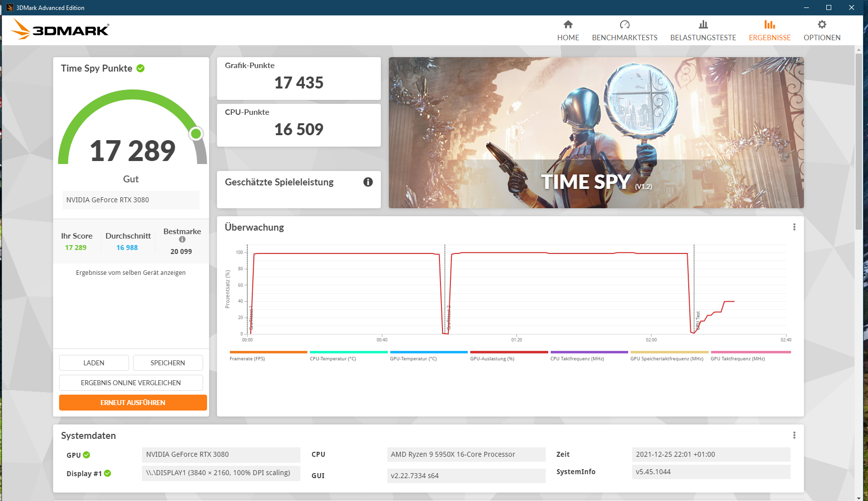The width and height of the screenshot is (868, 501).
Task: Click the Time Spy banner image
Action: coord(596,133)
